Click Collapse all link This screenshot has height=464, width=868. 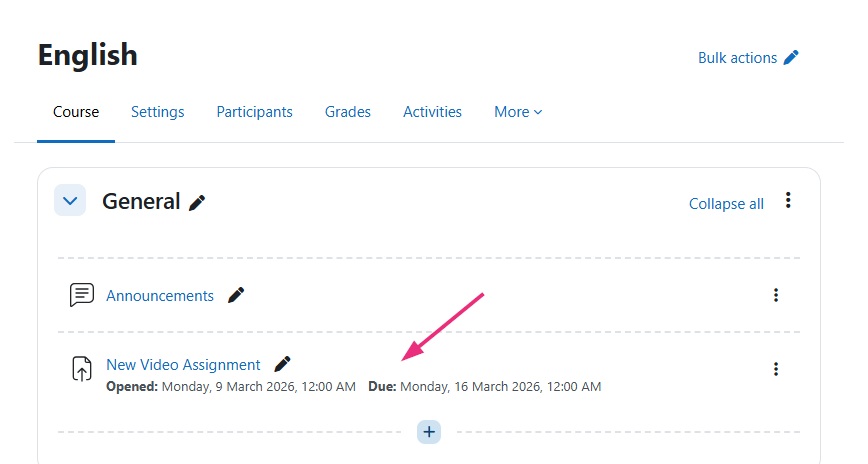(726, 204)
